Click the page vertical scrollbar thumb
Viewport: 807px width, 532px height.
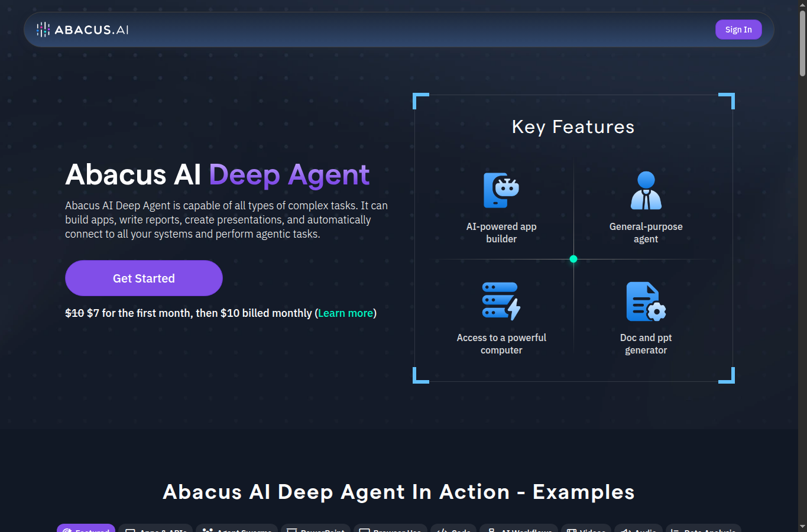tap(802, 43)
